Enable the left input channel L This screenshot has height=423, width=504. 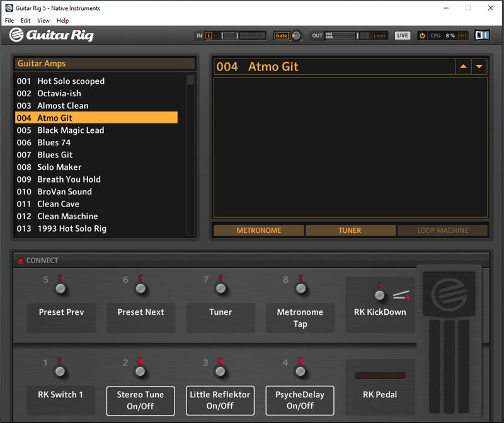click(x=209, y=36)
